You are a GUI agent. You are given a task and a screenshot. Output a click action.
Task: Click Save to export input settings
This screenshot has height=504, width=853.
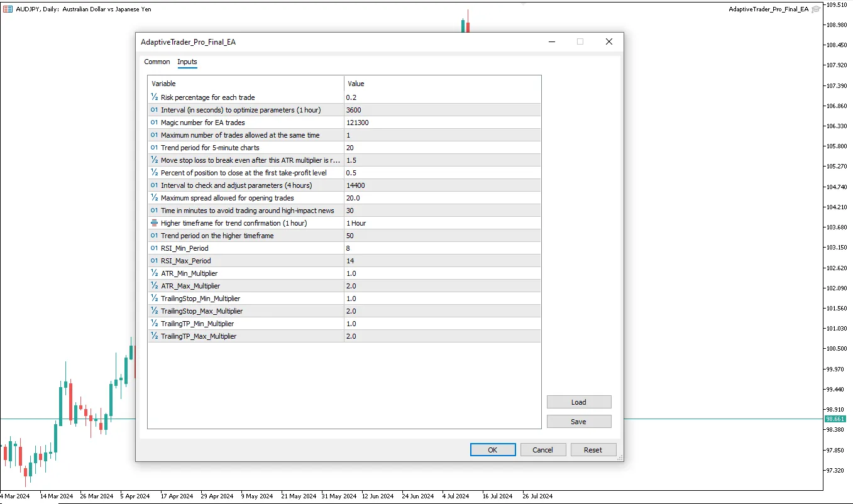[x=579, y=422]
